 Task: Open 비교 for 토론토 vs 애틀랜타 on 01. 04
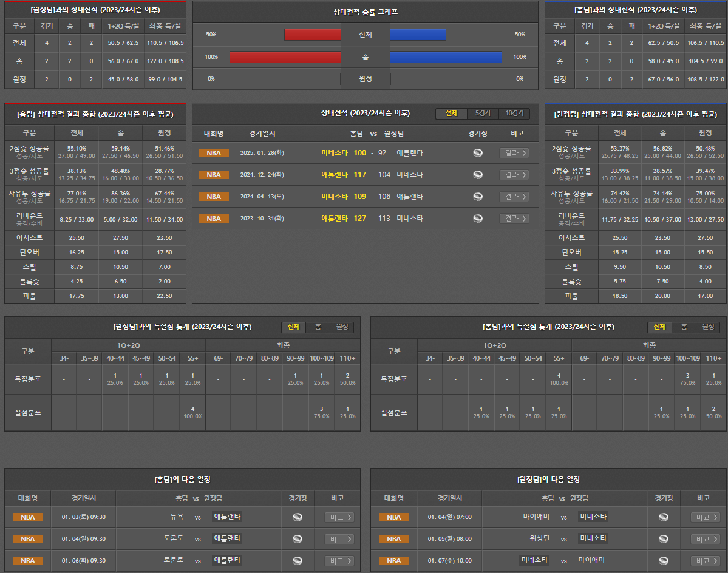[x=339, y=539]
